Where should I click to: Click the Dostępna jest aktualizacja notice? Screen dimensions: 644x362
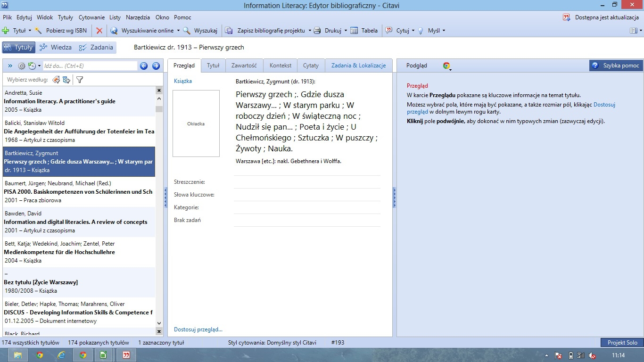coord(601,17)
